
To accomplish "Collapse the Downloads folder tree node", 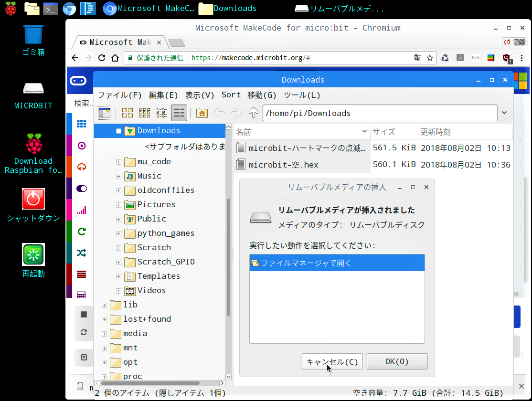I will coord(118,131).
